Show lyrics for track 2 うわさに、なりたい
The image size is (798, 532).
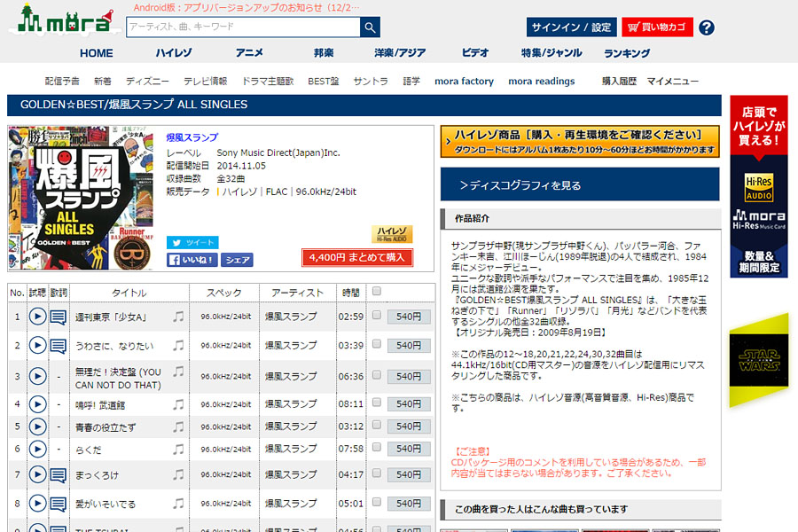coord(58,346)
